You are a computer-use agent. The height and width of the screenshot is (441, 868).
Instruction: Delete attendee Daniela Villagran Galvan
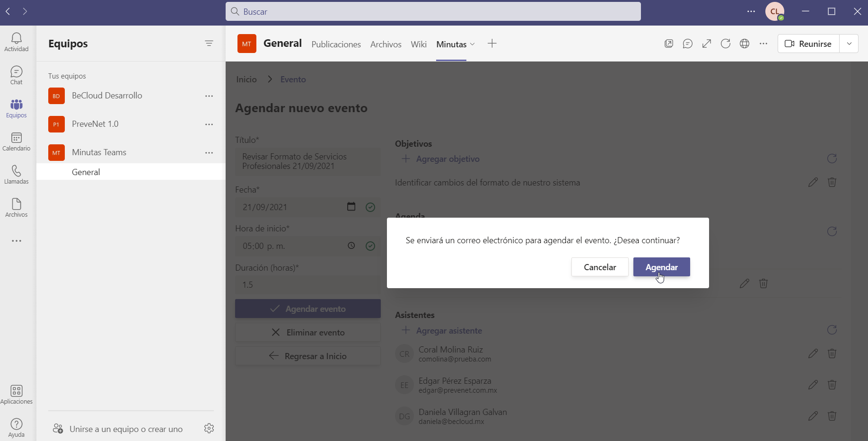coord(832,416)
